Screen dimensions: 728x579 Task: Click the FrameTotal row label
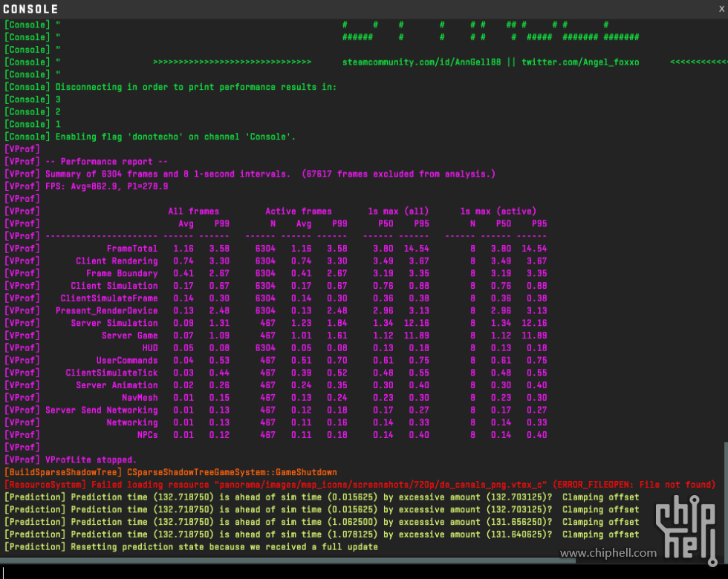point(131,249)
